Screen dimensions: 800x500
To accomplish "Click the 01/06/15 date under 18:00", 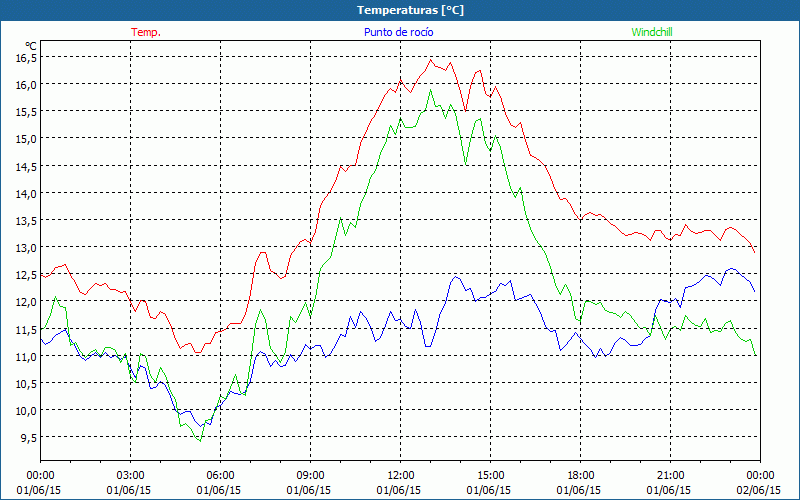I will 579,490.
